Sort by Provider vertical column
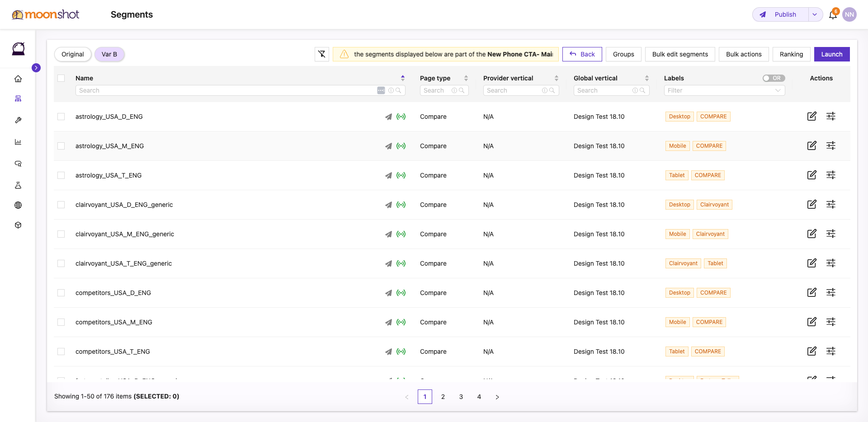Screen dimensions: 868x422 click(557, 78)
